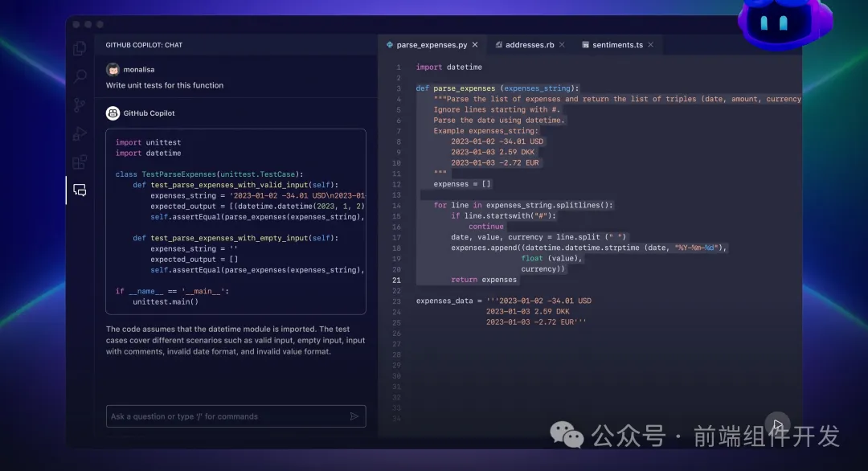Click the send arrow in chat input
Image resolution: width=868 pixels, height=471 pixels.
pyautogui.click(x=354, y=416)
